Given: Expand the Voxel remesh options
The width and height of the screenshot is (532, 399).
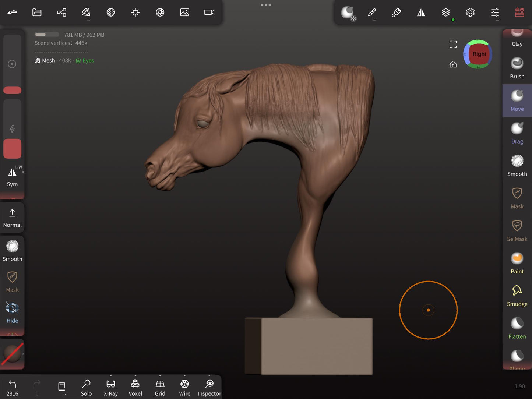Looking at the screenshot, I should click(x=135, y=376).
